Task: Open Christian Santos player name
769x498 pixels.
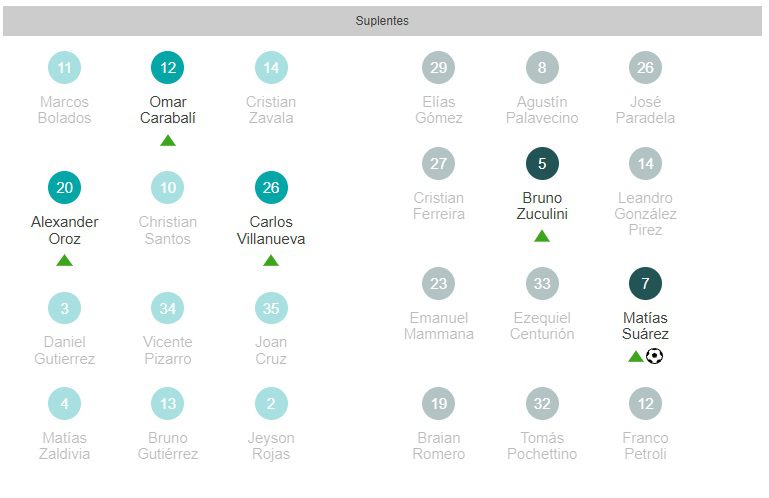Action: [x=168, y=230]
